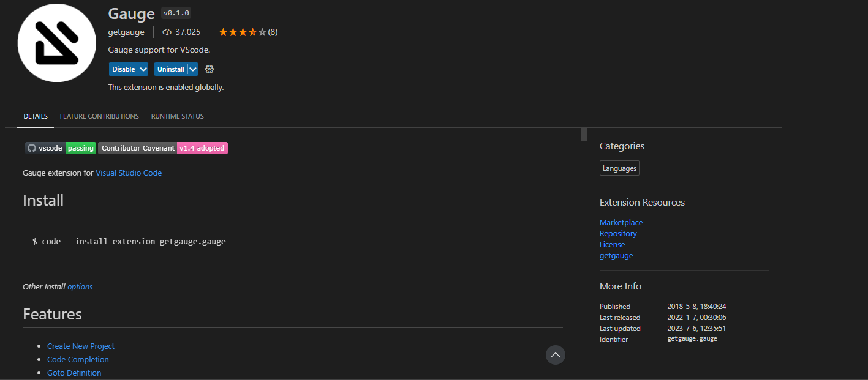Click the scroll-to-top arrow button
Screen dimensions: 868x380
point(555,355)
